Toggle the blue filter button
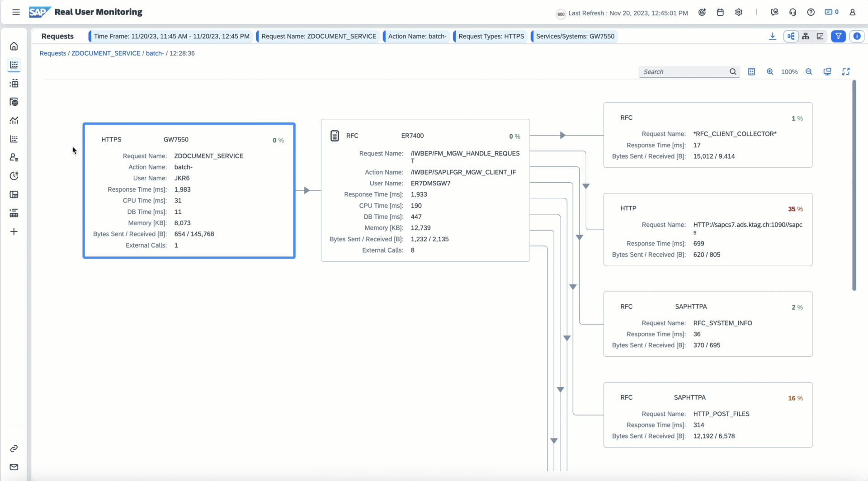 point(838,36)
